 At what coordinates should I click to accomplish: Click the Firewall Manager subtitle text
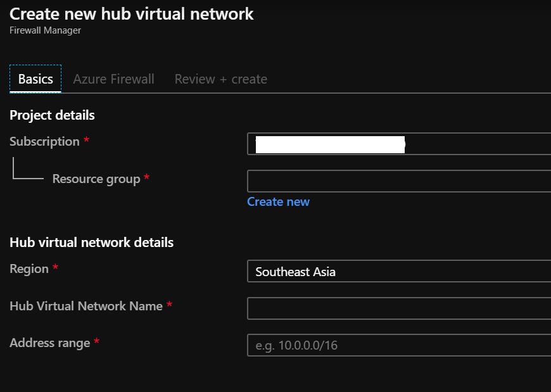45,30
